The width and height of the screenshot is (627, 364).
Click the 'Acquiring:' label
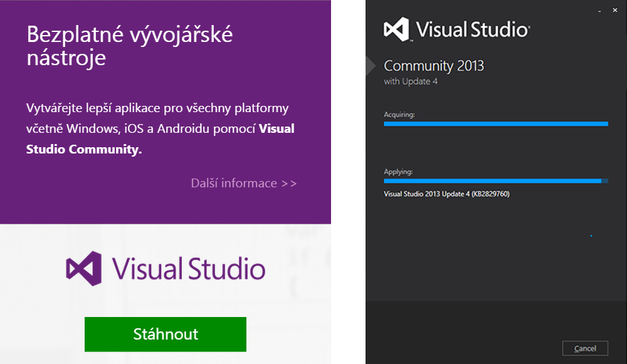pos(399,115)
